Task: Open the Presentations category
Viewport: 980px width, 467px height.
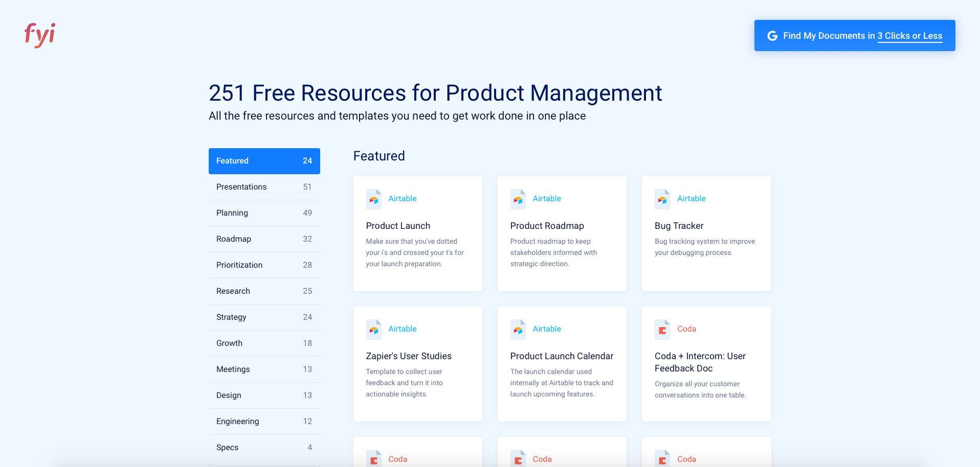Action: coord(264,187)
